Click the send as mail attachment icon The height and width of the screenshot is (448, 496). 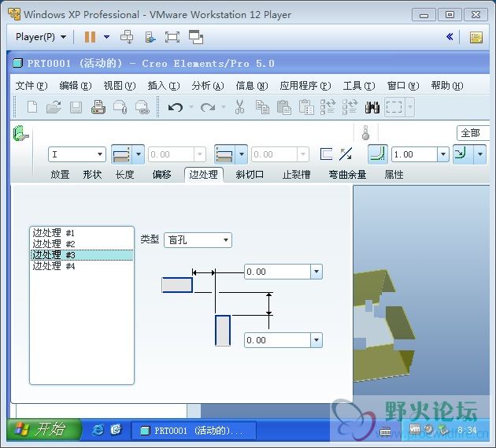[120, 107]
